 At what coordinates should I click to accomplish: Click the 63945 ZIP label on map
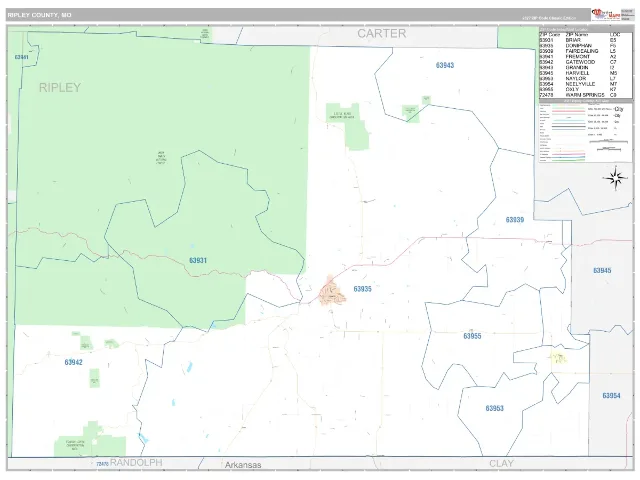[602, 271]
